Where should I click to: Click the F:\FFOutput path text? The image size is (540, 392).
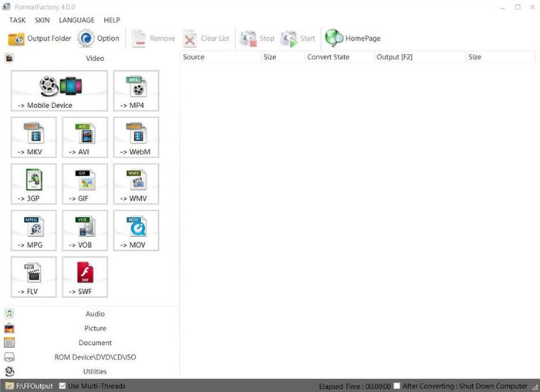click(x=35, y=386)
